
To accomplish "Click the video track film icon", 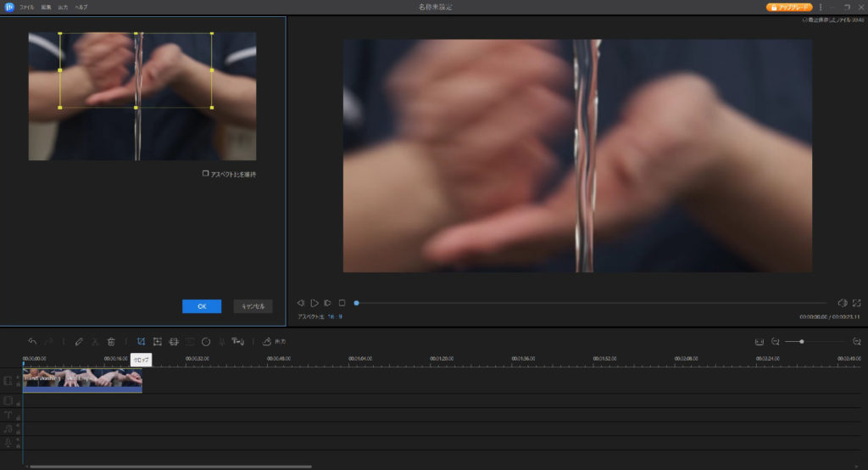I will click(8, 381).
